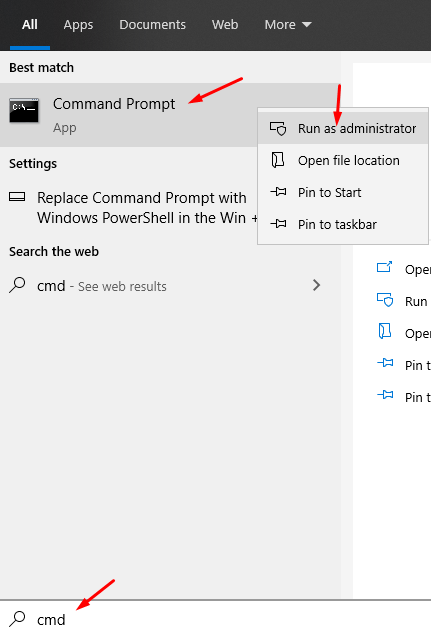Click the pin icon beside Pin to taskbar
The image size is (431, 635).
click(x=278, y=224)
